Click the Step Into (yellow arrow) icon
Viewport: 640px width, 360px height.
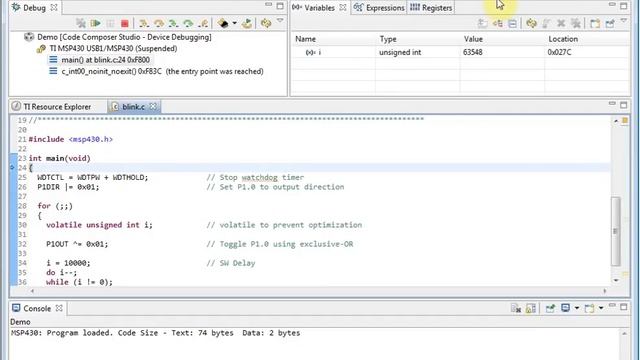click(144, 23)
